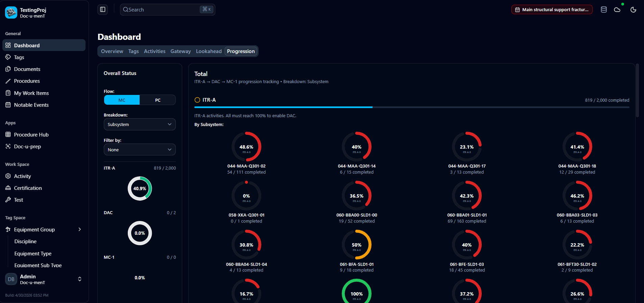This screenshot has height=303, width=644.
Task: Open Certification work space
Action: 44,188
